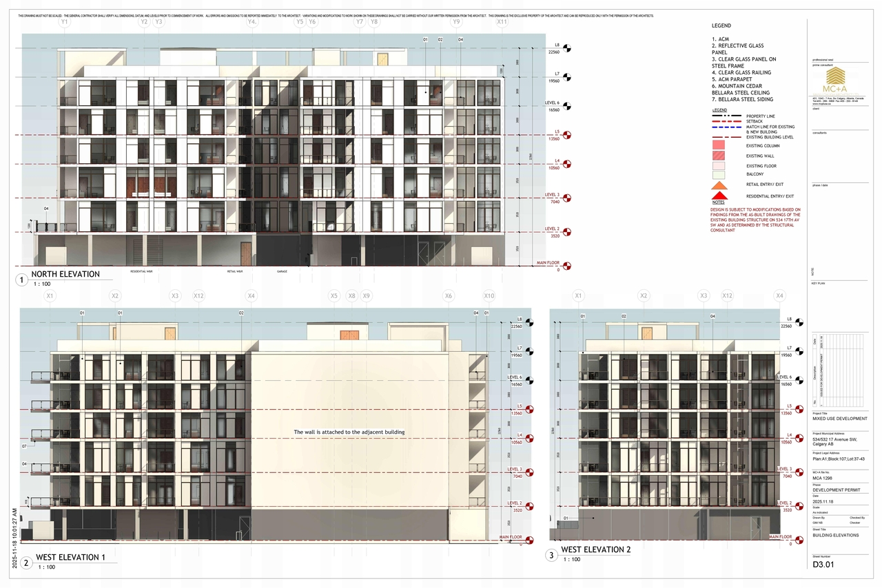The height and width of the screenshot is (588, 882).
Task: Click the 'EXISTING BUILDING LEVEL' legend label
Action: tap(770, 137)
